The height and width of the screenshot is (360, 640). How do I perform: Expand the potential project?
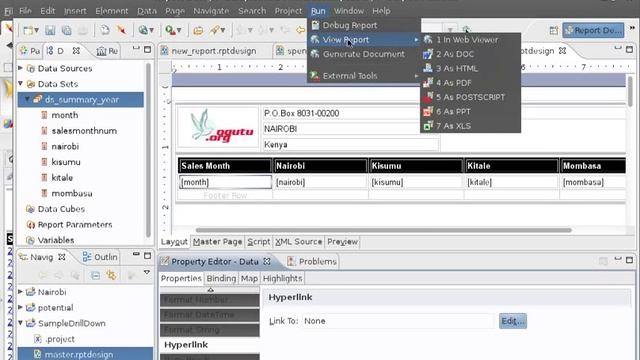coord(20,307)
